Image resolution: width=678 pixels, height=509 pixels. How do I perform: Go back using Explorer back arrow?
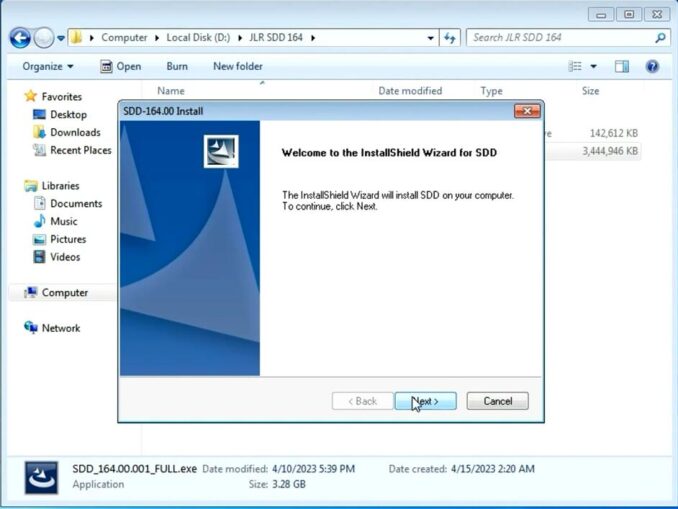[20, 38]
